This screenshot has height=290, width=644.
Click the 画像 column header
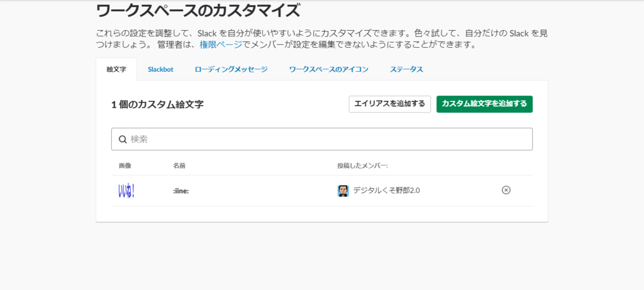pyautogui.click(x=125, y=165)
